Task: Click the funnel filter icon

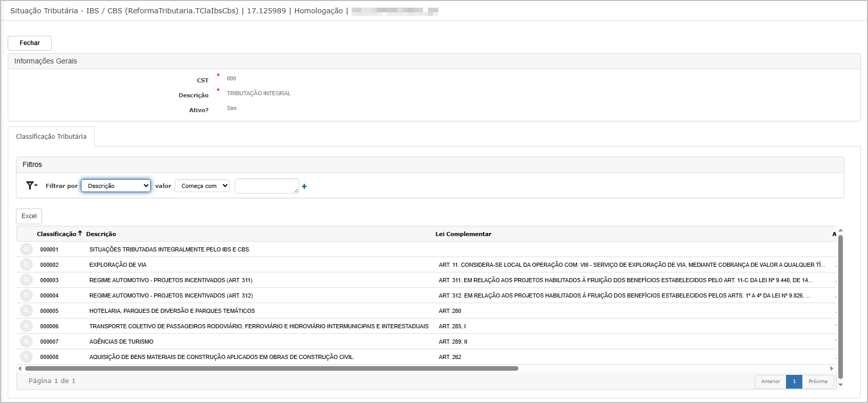Action: coord(31,185)
